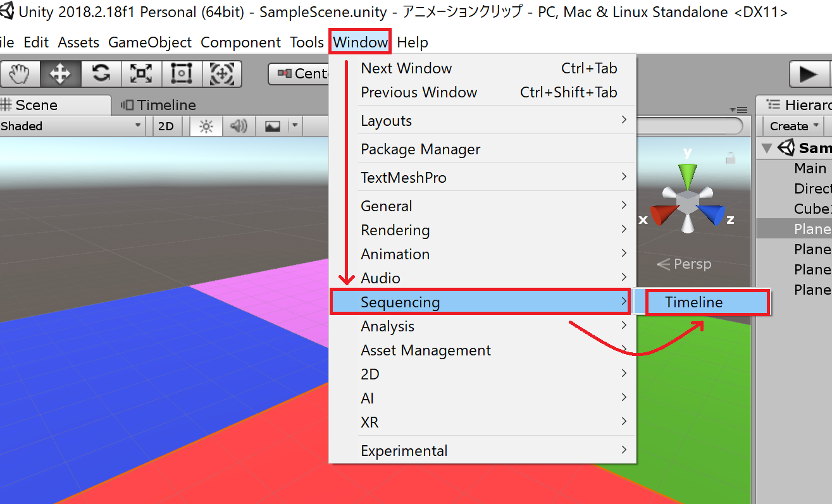Screen dimensions: 832x504
Task: Toggle scene lighting sun icon
Action: (x=206, y=126)
